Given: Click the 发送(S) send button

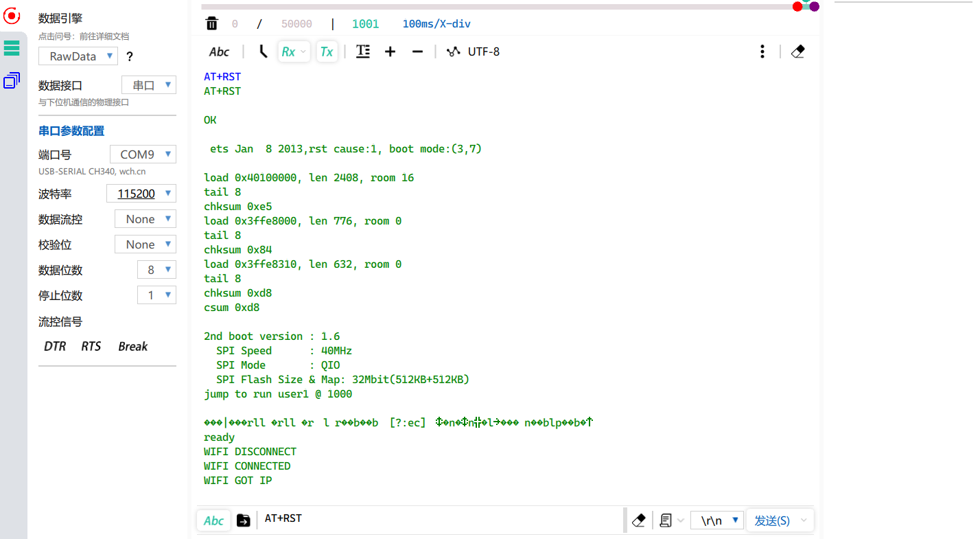Looking at the screenshot, I should 772,520.
